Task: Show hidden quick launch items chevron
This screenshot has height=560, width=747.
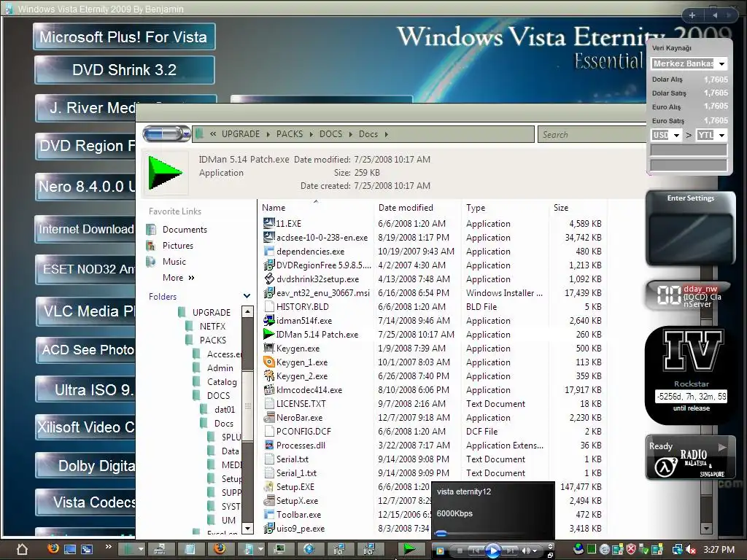Action: 108,546
